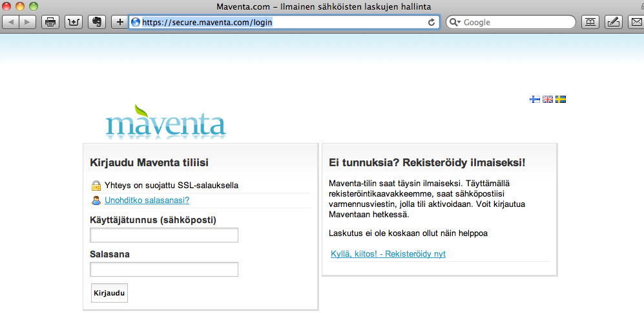
Task: Print the page using the printer icon
Action: [50, 22]
